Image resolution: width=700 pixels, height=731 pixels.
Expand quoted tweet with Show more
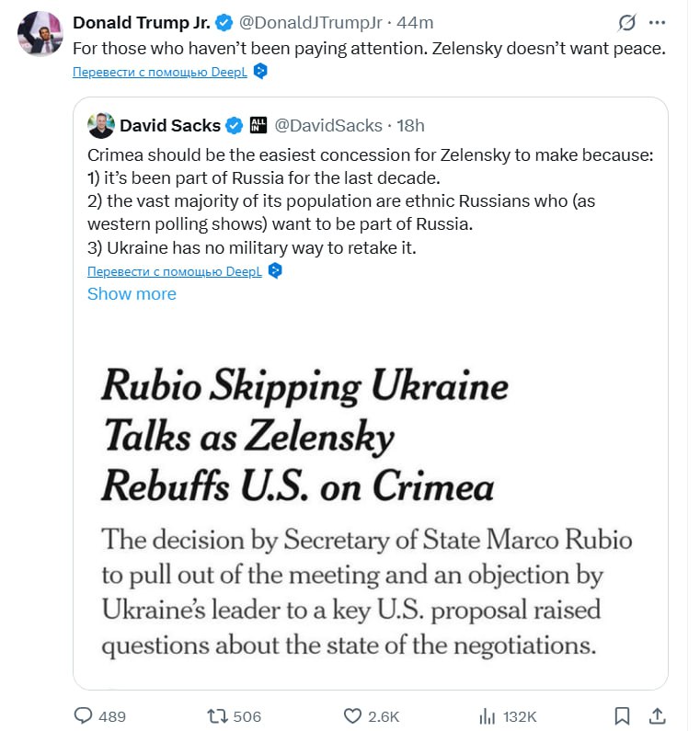[x=132, y=293]
